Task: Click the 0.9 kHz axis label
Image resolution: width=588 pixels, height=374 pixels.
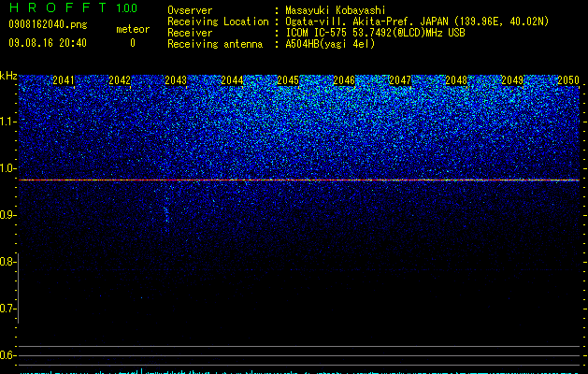Action: (x=8, y=215)
